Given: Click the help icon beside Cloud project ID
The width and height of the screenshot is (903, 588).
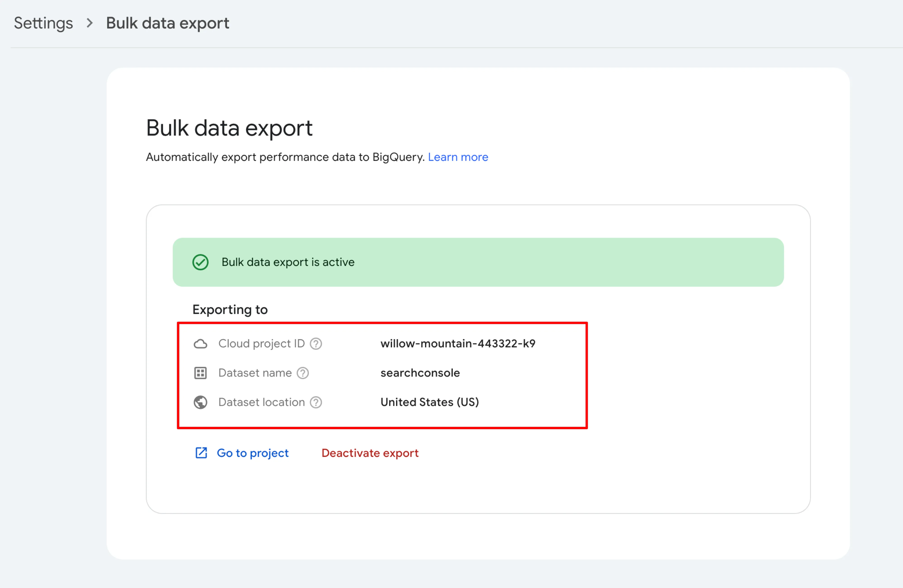Looking at the screenshot, I should [x=316, y=343].
